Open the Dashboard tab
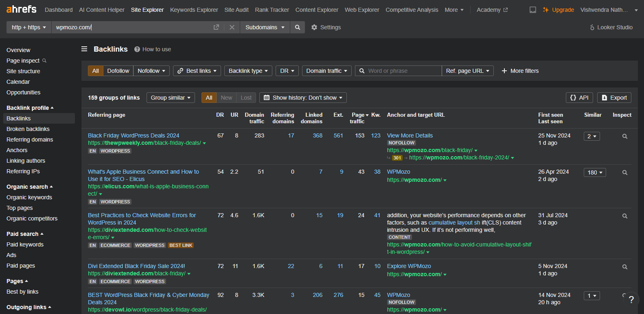This screenshot has width=644, height=314. pos(59,10)
